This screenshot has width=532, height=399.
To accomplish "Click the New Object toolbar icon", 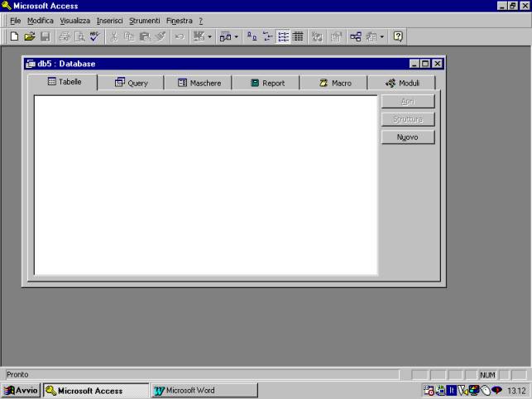I will (x=371, y=36).
